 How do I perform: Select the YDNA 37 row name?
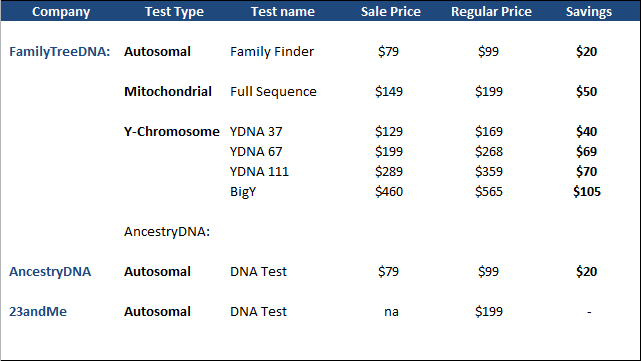click(x=256, y=132)
